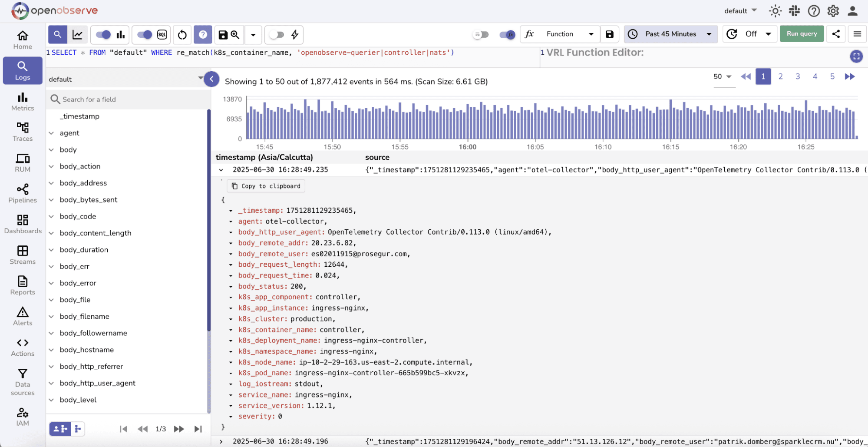Select the Logs tab in sidebar
The width and height of the screenshot is (868, 447).
22,70
